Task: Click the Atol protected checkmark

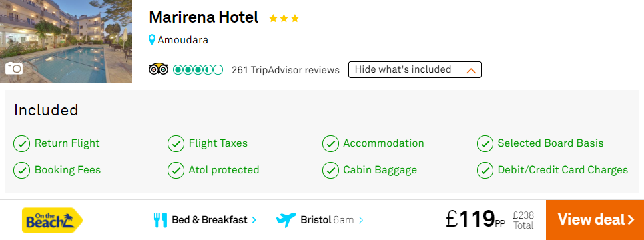Action: (x=176, y=171)
